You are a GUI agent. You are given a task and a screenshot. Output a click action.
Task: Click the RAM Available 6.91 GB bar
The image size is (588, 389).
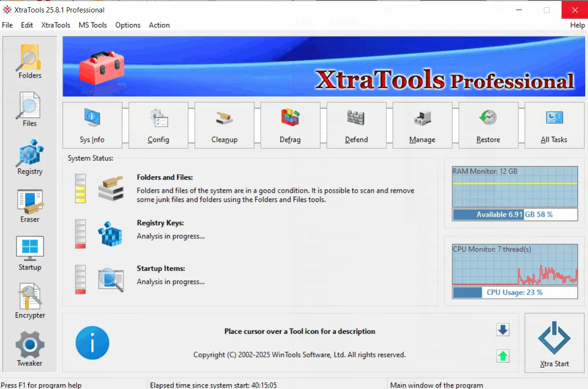coord(515,214)
